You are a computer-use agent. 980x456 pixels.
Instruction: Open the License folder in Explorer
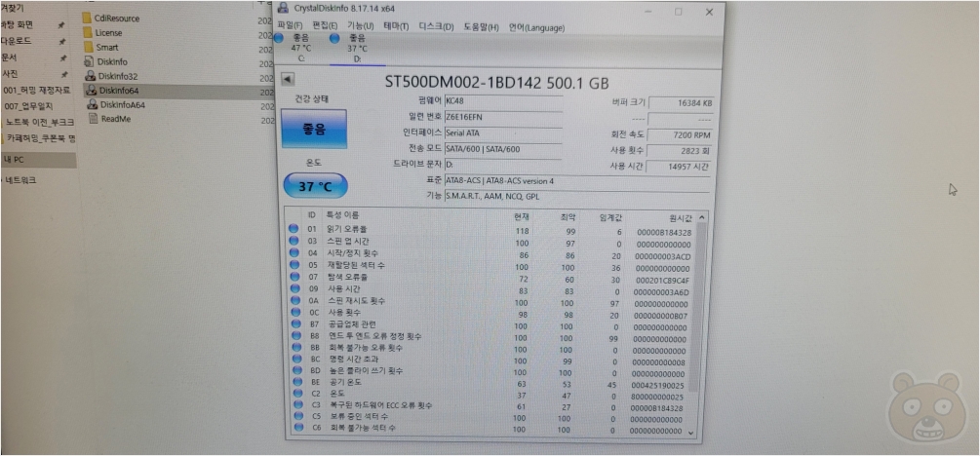102,32
